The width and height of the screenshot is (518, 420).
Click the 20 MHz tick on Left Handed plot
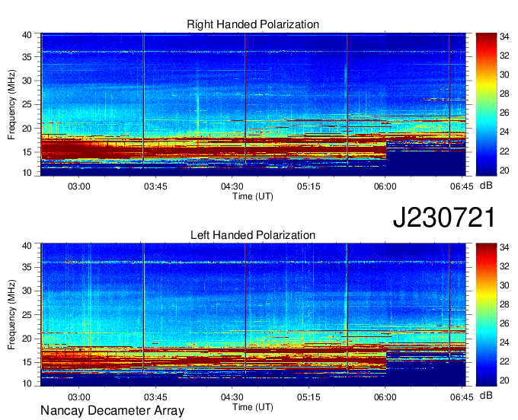pos(27,339)
